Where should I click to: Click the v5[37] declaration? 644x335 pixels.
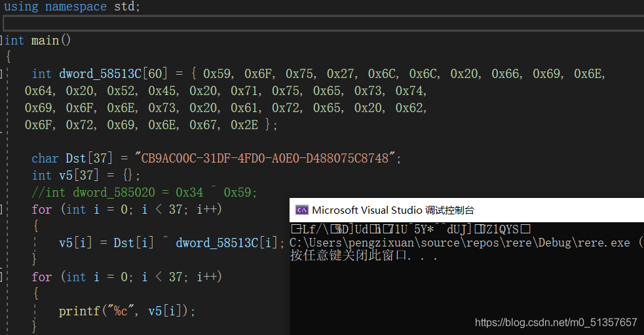pos(79,176)
